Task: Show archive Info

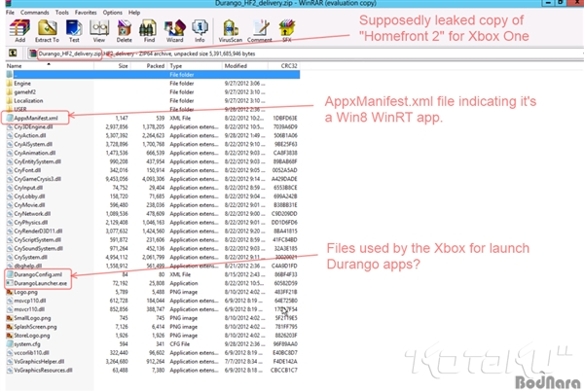Action: coord(200,31)
